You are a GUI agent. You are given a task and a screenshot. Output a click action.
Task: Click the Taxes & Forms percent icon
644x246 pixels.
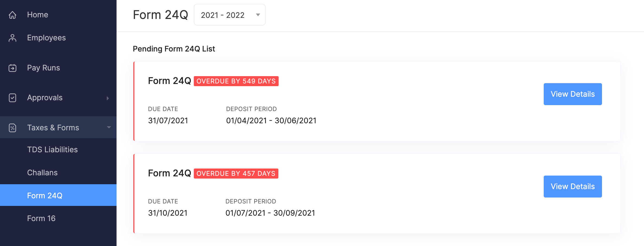pos(12,128)
